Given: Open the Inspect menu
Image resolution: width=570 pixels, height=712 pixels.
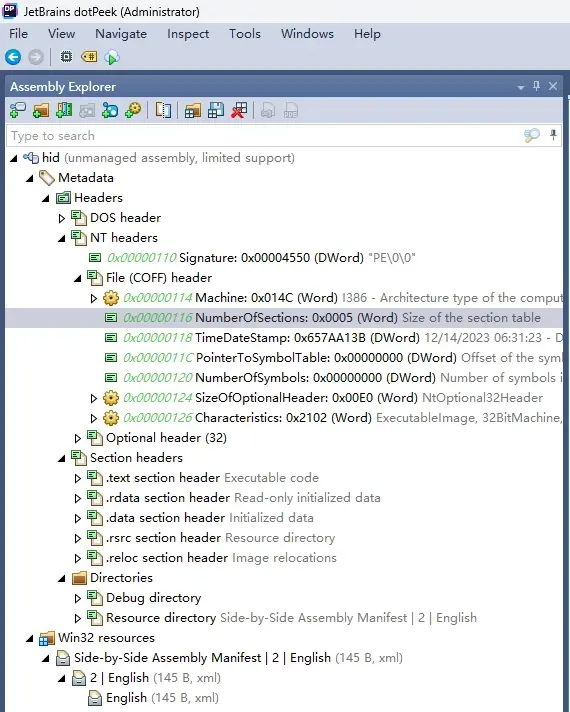Looking at the screenshot, I should coord(188,34).
